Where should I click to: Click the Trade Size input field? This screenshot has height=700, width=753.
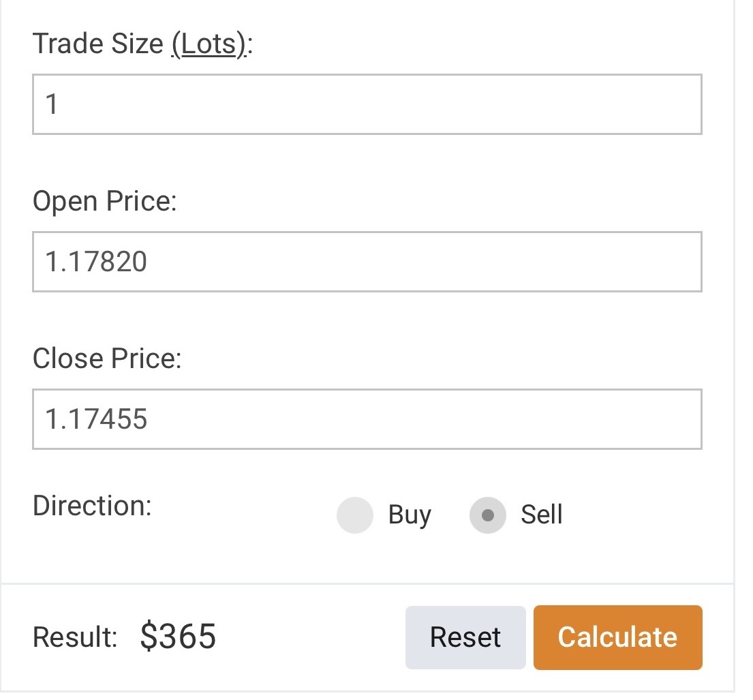367,104
